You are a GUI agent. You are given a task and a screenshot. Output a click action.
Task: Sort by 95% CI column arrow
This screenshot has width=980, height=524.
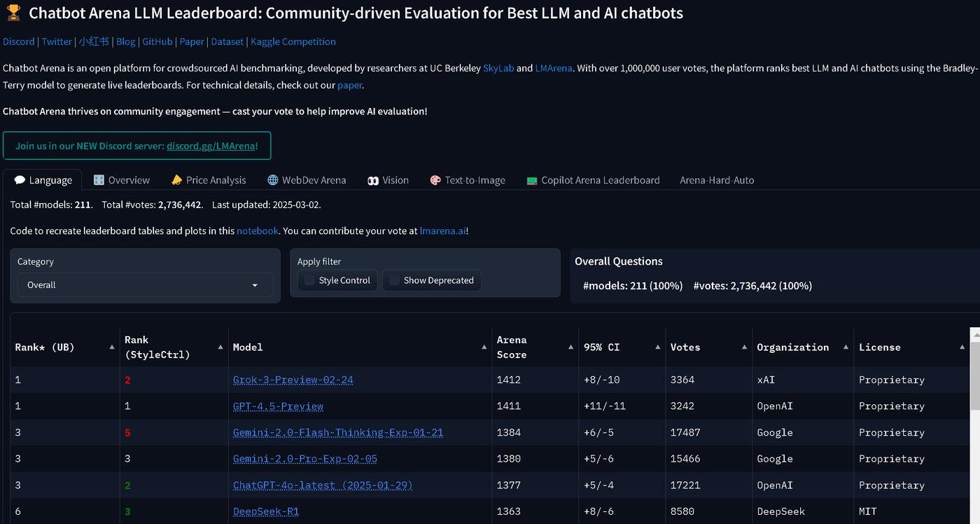658,347
